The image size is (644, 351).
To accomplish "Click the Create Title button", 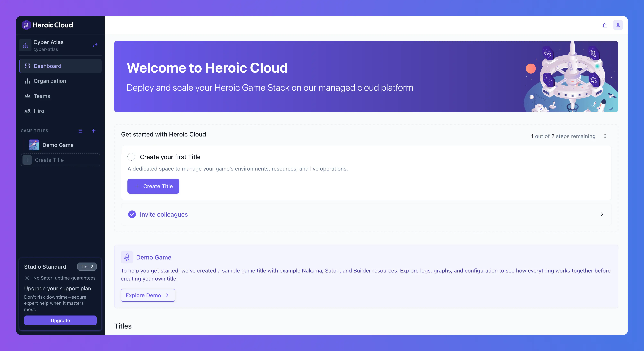I will point(153,186).
